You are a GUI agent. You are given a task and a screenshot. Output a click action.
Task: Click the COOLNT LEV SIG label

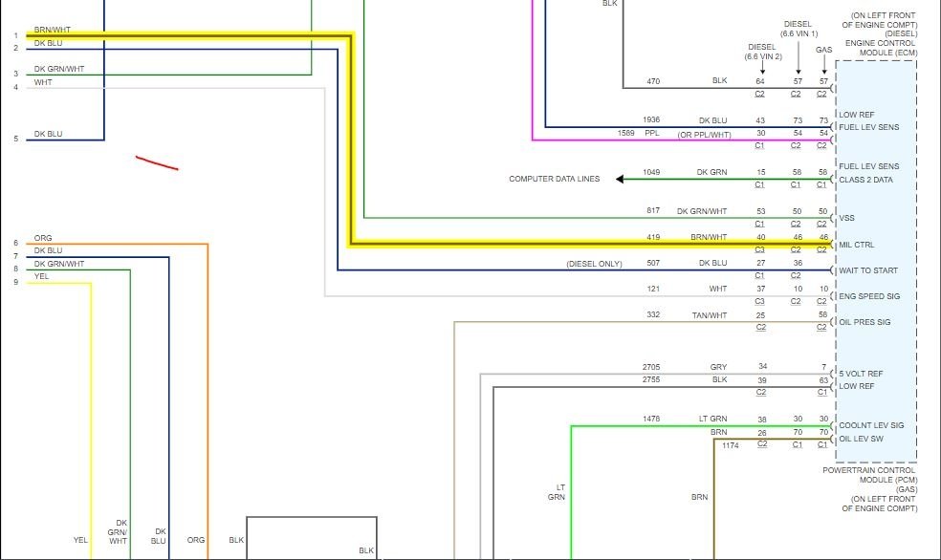[871, 425]
